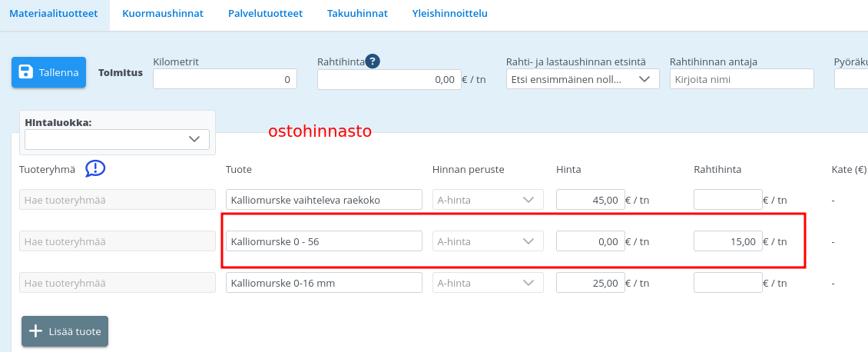Click Hae tuoteryhmää field in Kalliomurske 0 - 56 row
The height and width of the screenshot is (352, 868).
click(118, 241)
